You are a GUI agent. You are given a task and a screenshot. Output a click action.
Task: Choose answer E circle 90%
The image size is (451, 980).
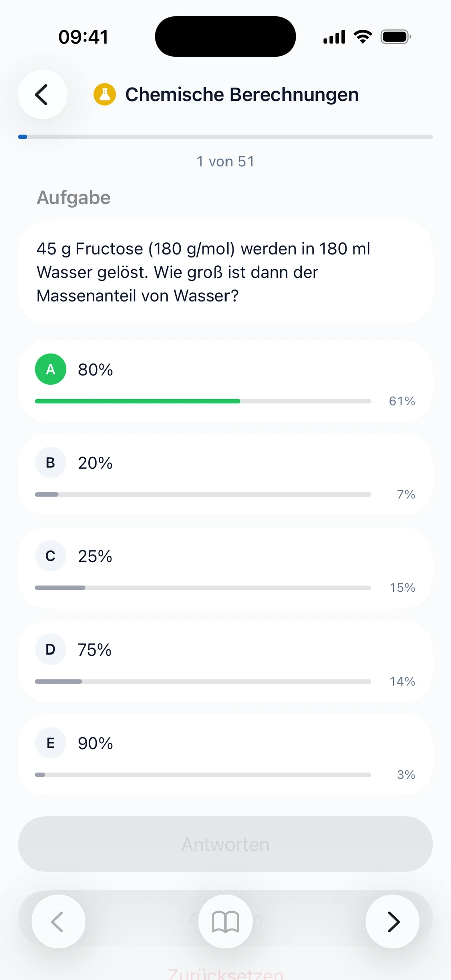pyautogui.click(x=50, y=743)
